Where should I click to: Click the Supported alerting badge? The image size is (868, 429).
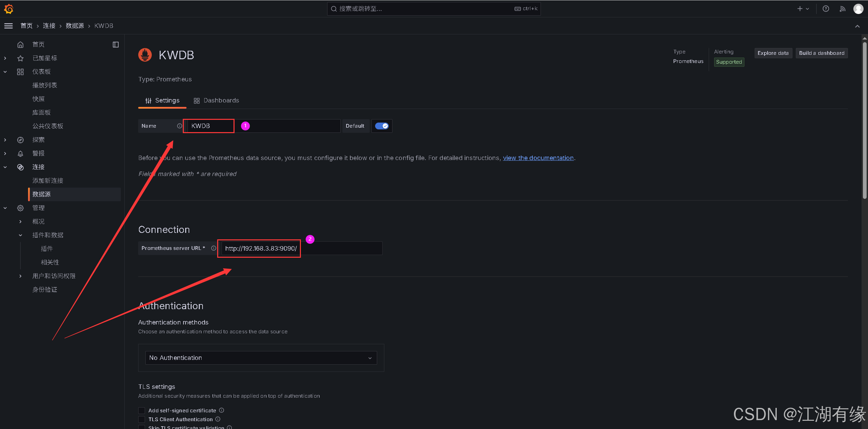[x=729, y=62]
